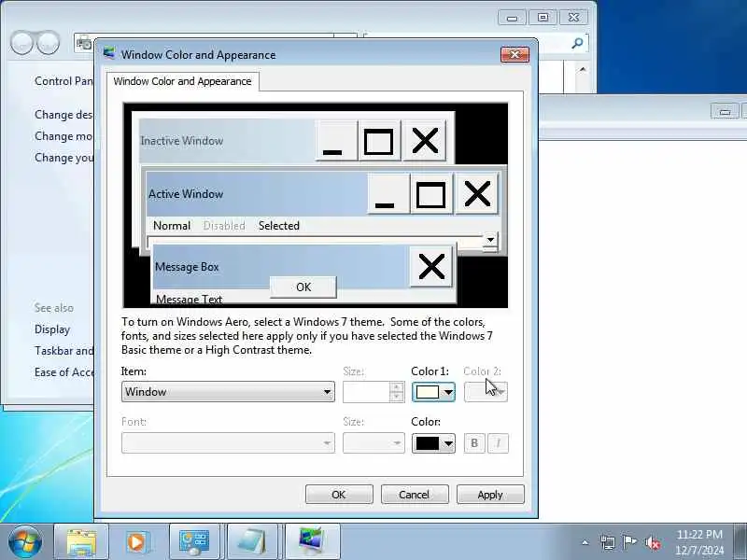Viewport: 747px width, 560px height.
Task: Toggle the Italic font button
Action: tap(499, 442)
